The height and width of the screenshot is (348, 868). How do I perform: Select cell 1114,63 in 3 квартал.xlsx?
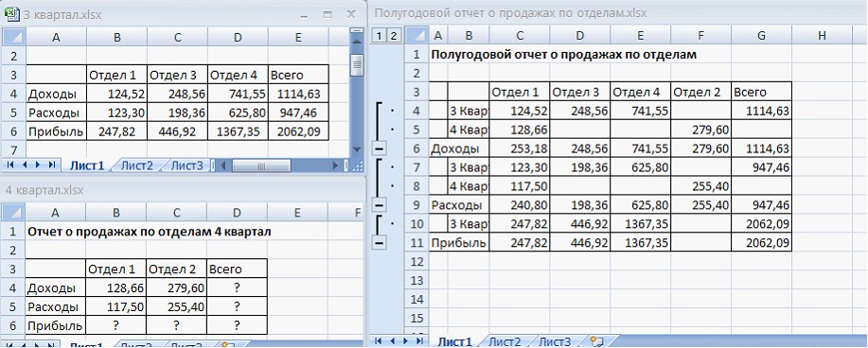coord(298,94)
